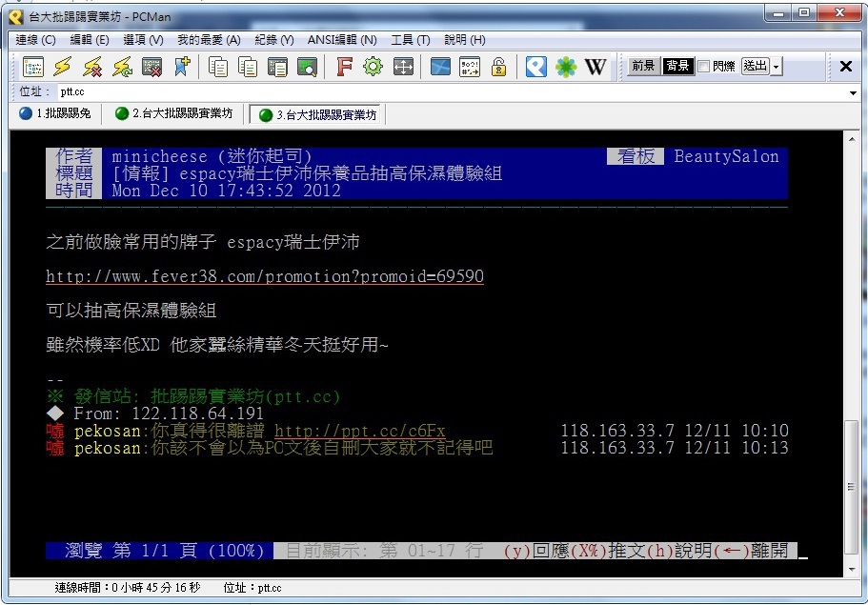
Task: Select tab 3.台大批踢踢實業坊
Action: click(317, 114)
